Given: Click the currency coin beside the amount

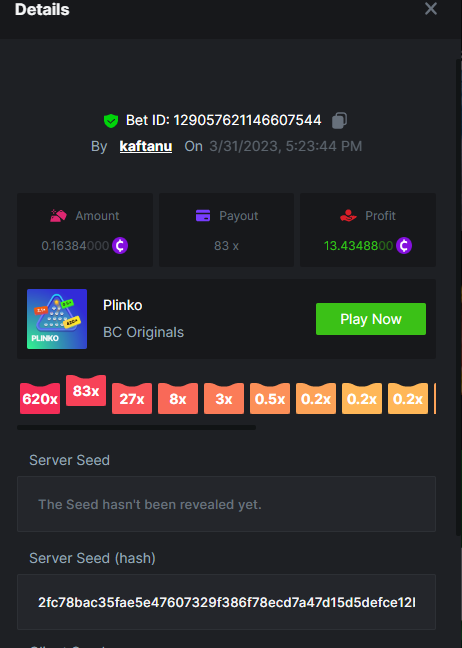Looking at the screenshot, I should [x=120, y=245].
